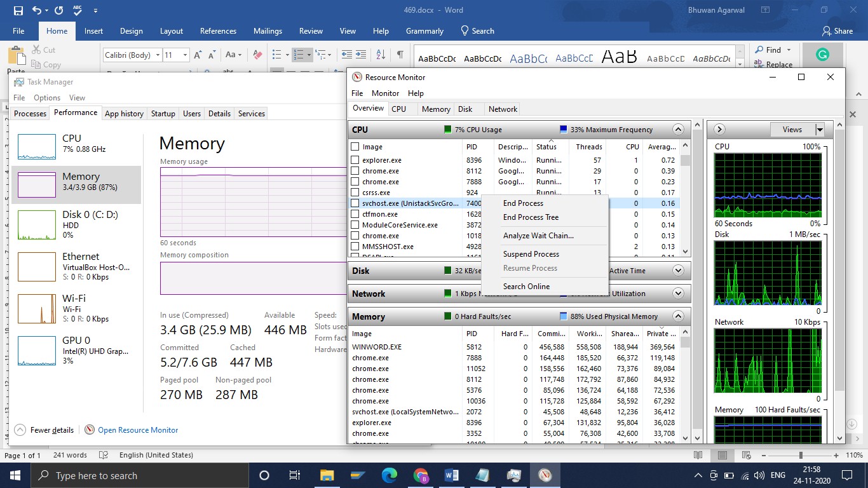Click the Redo/Repeat icon in Word
This screenshot has width=868, height=488.
coord(58,10)
